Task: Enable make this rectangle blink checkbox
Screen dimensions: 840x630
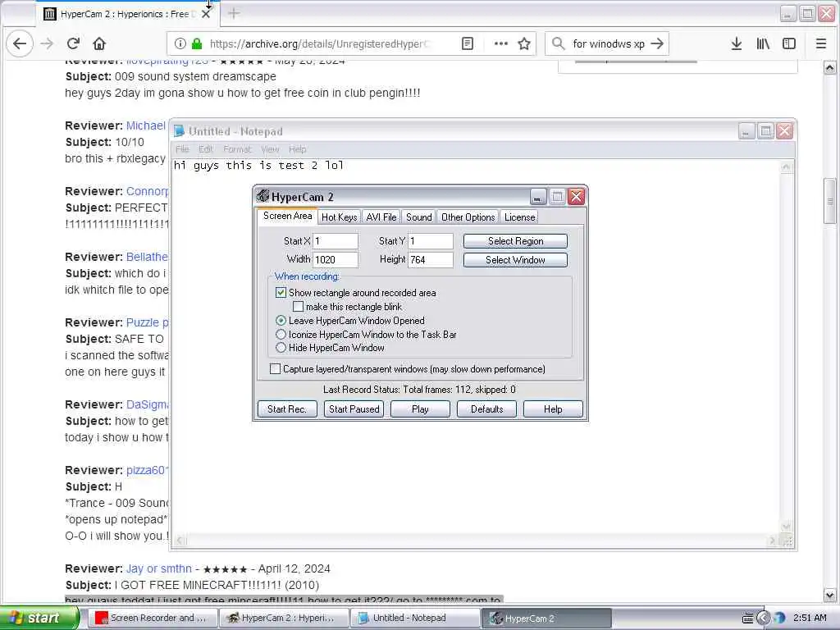Action: [x=299, y=307]
